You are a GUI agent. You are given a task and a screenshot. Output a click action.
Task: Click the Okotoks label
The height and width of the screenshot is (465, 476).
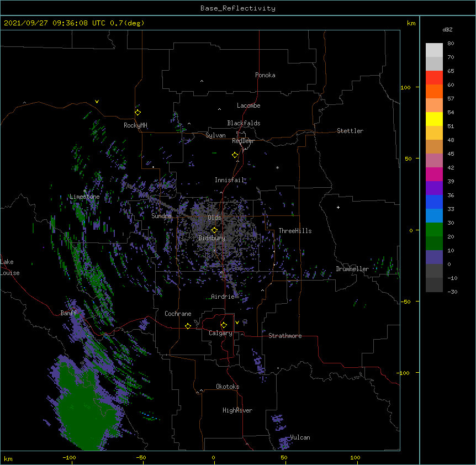point(228,387)
